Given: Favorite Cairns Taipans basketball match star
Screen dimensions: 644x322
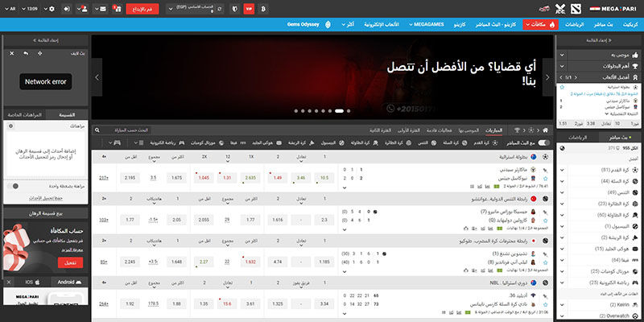Looking at the screenshot, I should pyautogui.click(x=546, y=304).
